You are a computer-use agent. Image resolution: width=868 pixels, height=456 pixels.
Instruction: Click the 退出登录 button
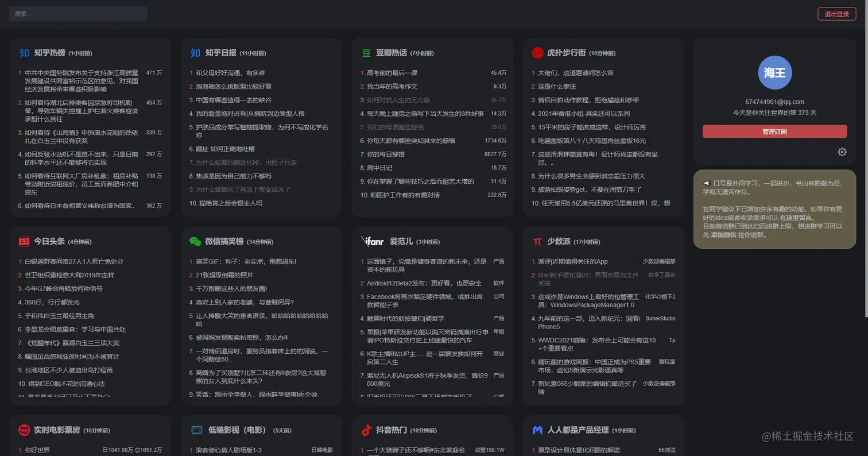(837, 14)
